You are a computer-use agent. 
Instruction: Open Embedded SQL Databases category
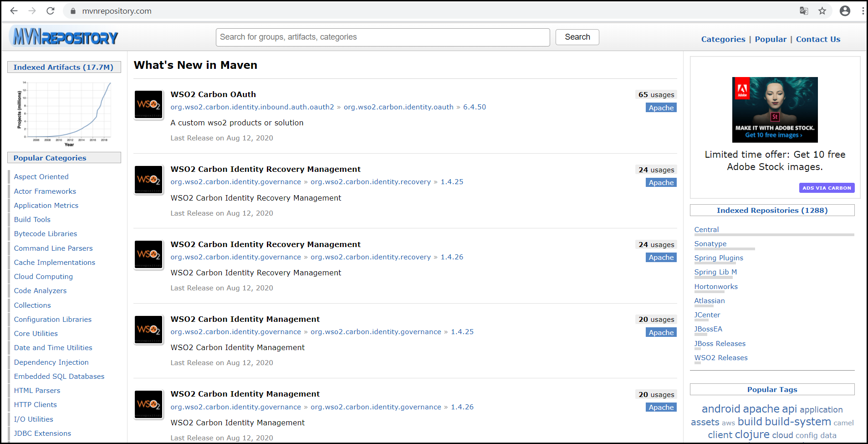click(x=59, y=377)
